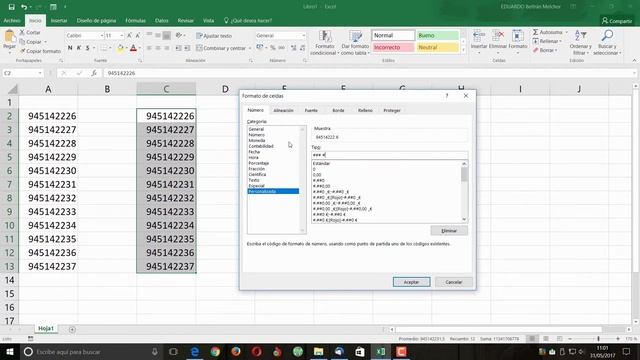The width and height of the screenshot is (640, 360).
Task: Click the Autosuma sigma icon
Action: point(535,32)
